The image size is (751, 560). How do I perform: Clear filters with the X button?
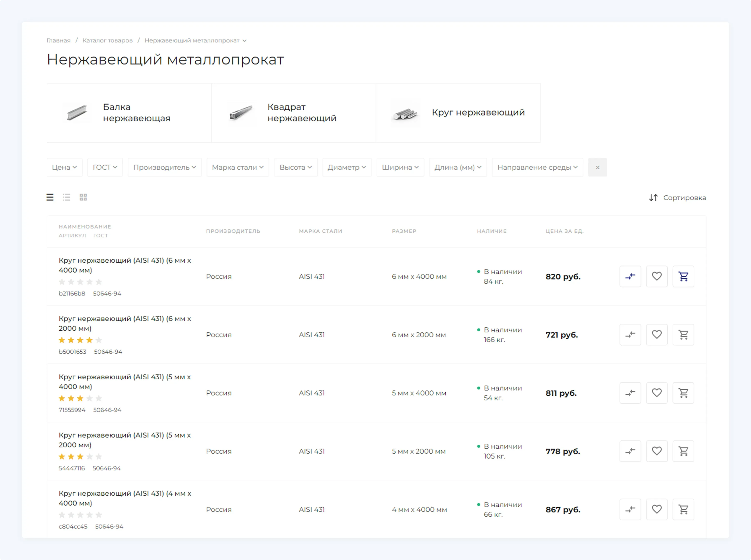[x=597, y=167]
